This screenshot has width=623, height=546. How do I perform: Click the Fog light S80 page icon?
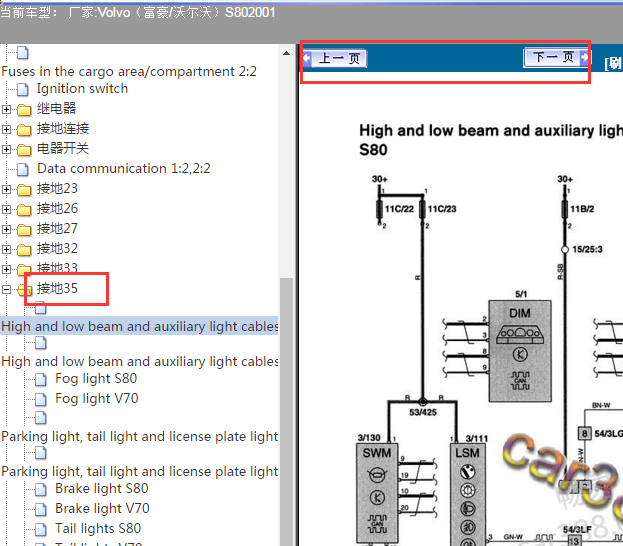pos(41,379)
